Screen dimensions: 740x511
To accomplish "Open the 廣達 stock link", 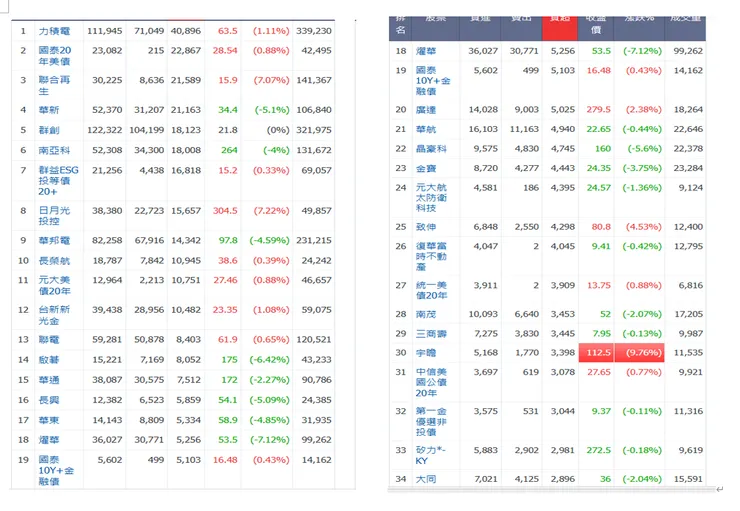I will point(424,110).
